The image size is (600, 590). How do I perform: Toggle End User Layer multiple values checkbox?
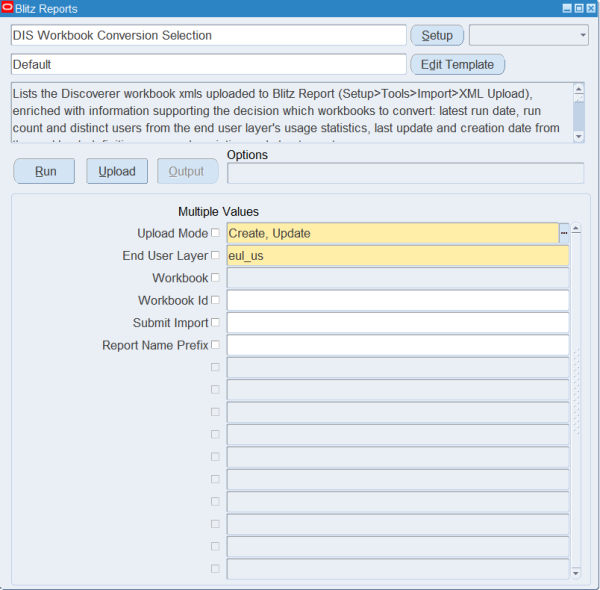(215, 255)
